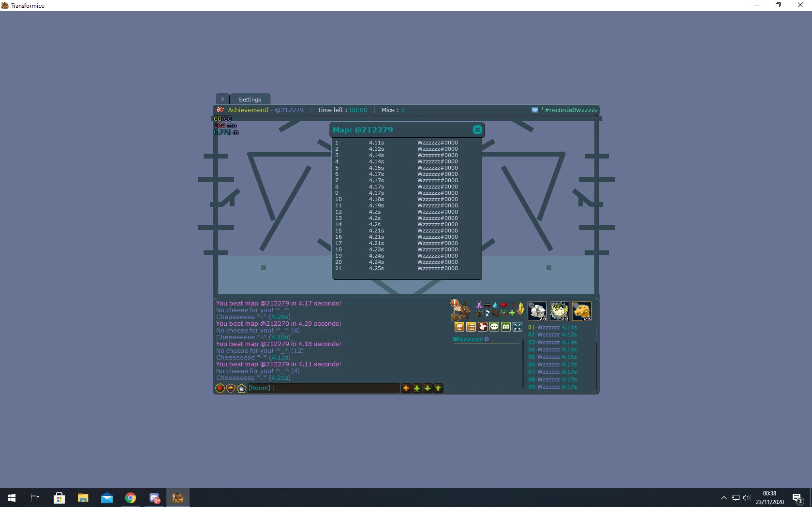Toggle fullscreen with the arrows button
812x507 pixels.
click(517, 327)
